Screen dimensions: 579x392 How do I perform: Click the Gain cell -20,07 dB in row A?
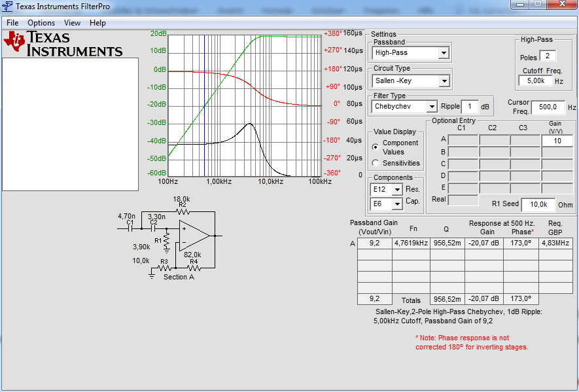pos(483,243)
